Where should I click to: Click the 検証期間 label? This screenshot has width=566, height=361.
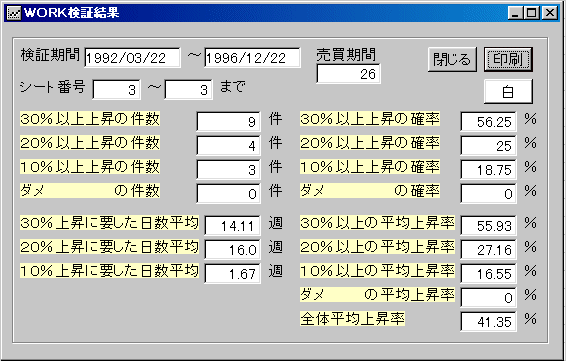point(50,55)
